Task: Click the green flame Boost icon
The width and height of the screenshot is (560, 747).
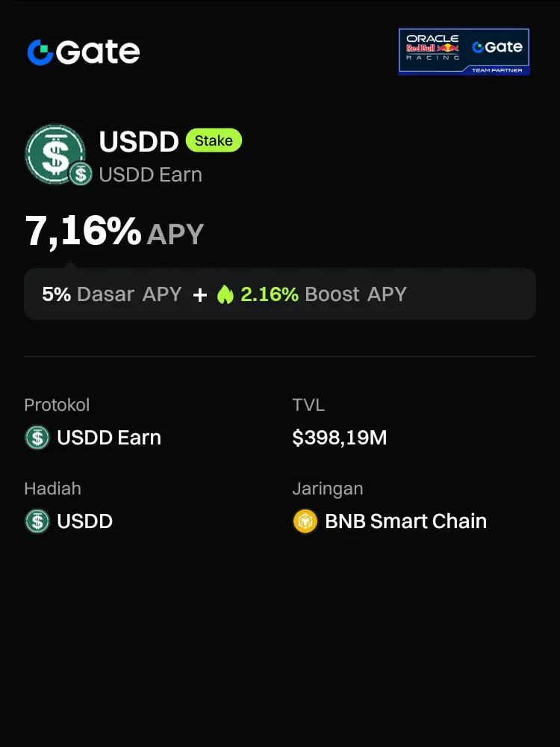Action: [225, 294]
